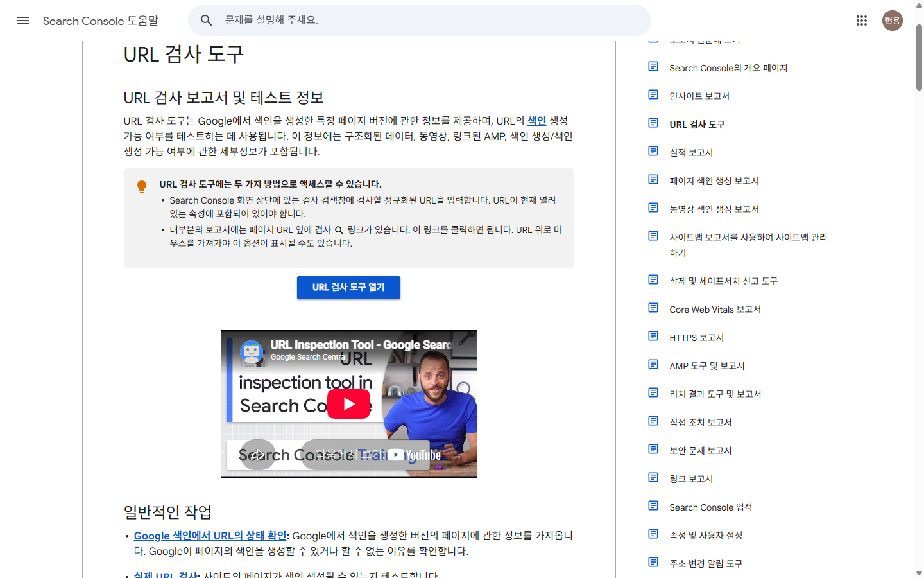Click the URL 검사 도구 열기 button
Viewport: 924px width, 578px height.
point(348,288)
